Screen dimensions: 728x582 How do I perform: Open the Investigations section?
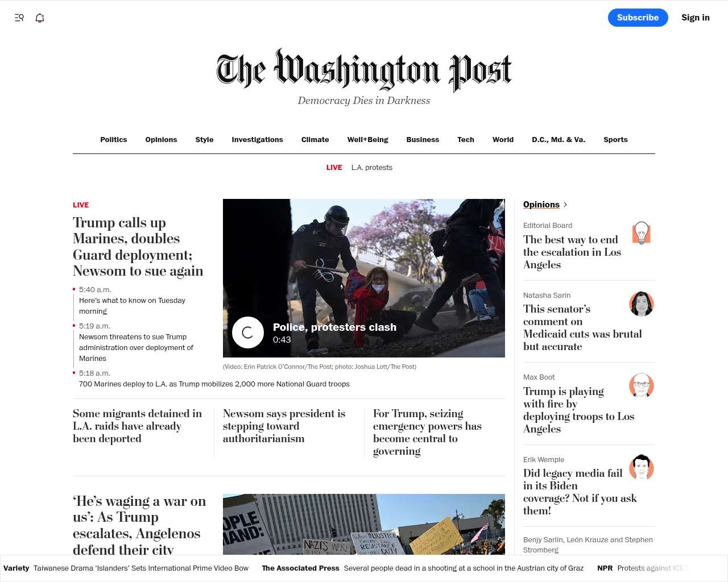[x=257, y=140]
